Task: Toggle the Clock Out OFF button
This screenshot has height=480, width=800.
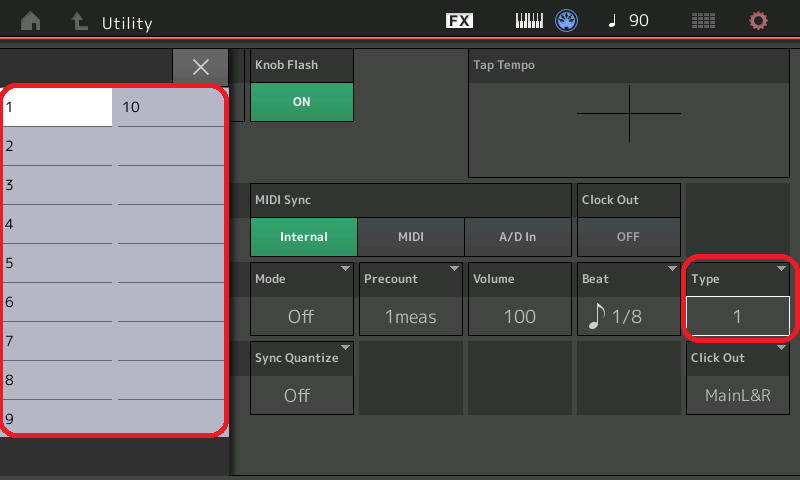Action: 629,237
